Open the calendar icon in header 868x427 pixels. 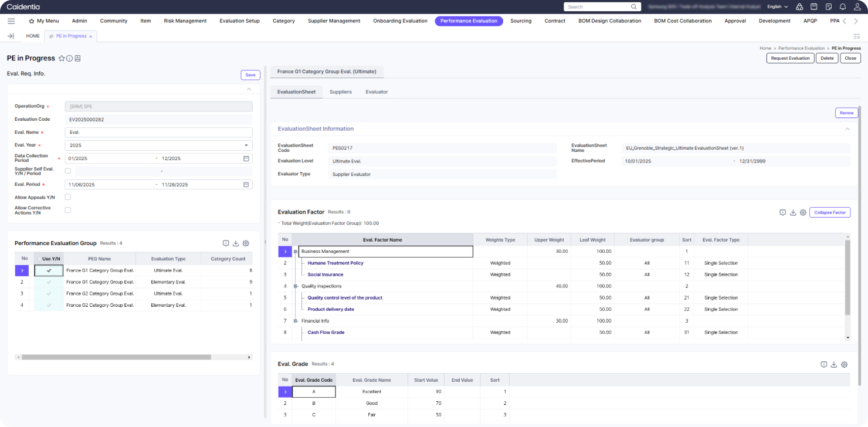(814, 7)
